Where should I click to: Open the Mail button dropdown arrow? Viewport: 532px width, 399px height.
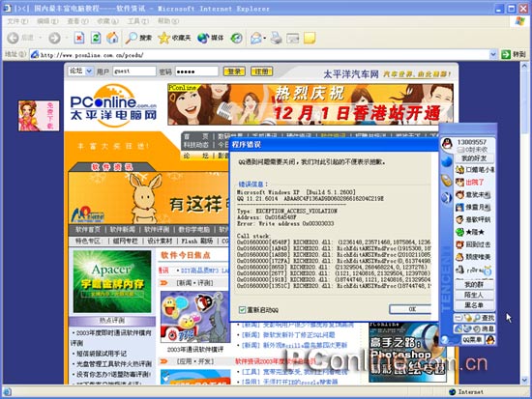pos(265,38)
